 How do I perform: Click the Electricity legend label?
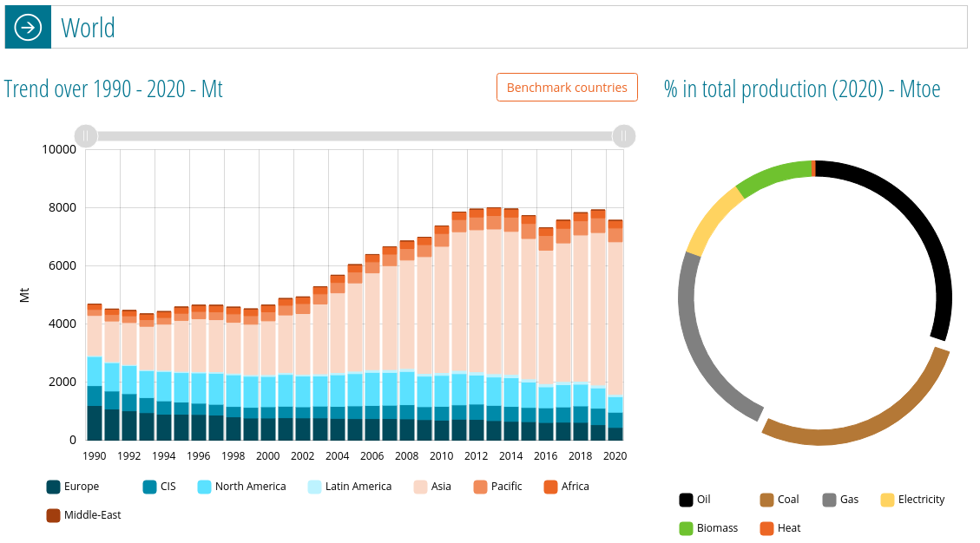pos(921,500)
